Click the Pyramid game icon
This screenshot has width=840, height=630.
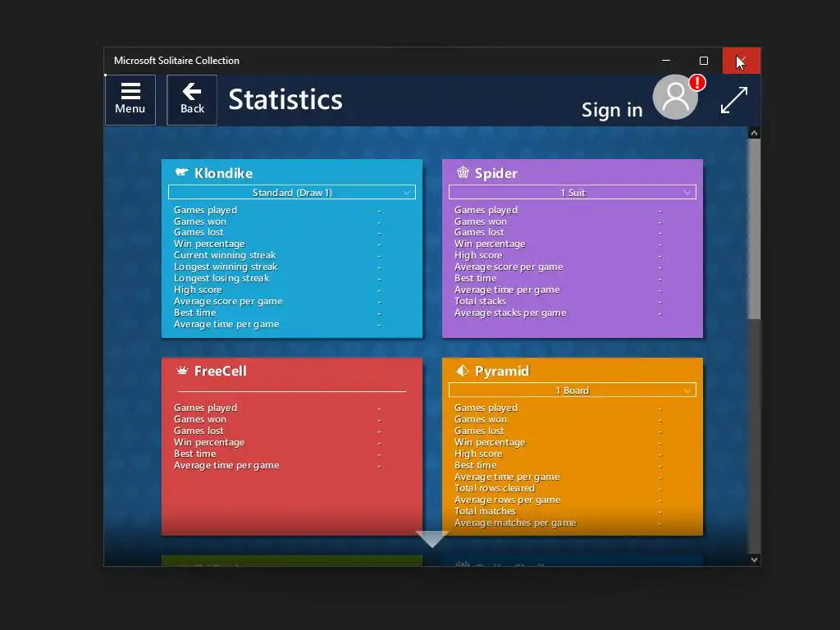(462, 370)
